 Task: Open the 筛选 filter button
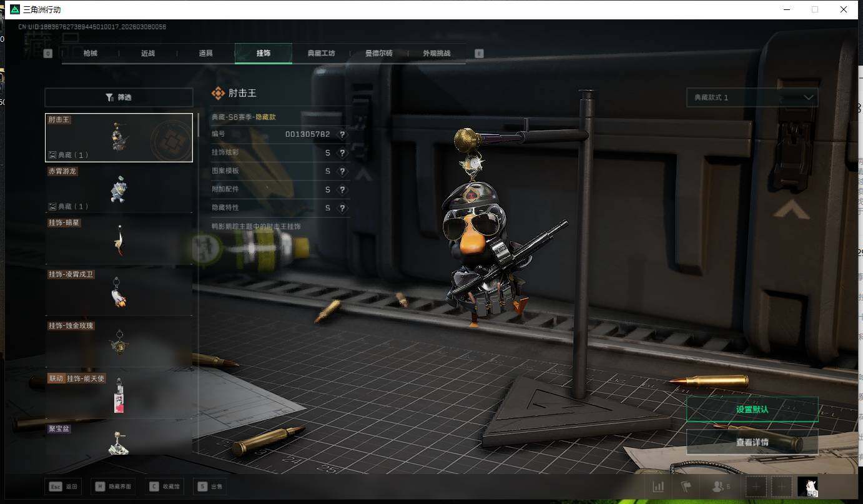click(119, 97)
